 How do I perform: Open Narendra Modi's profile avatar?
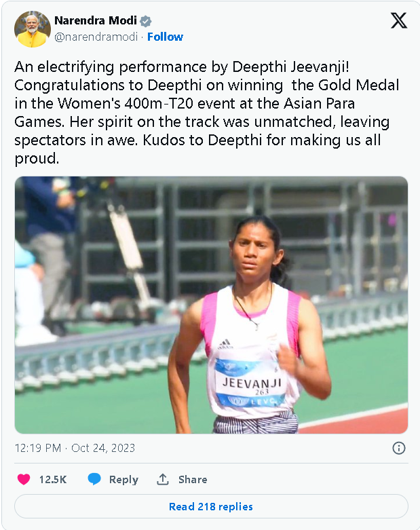pyautogui.click(x=32, y=29)
